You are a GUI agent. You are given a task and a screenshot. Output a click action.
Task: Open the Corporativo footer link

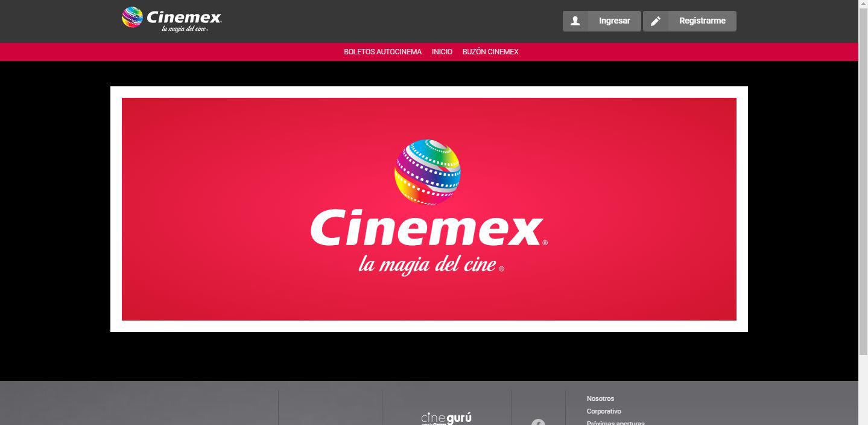click(x=603, y=411)
